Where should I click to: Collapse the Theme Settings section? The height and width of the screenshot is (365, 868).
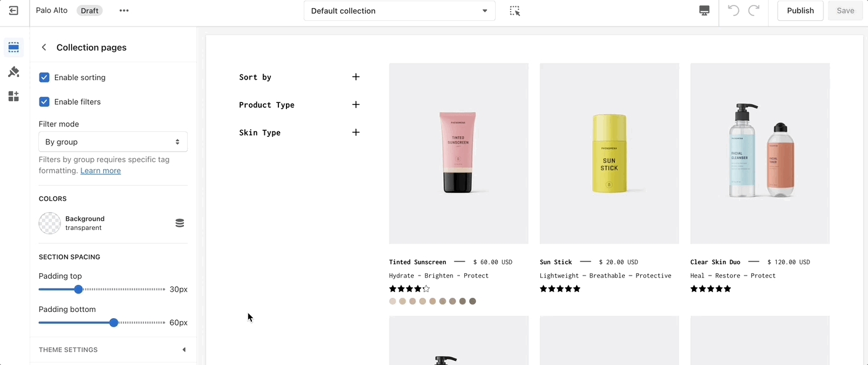[183, 350]
